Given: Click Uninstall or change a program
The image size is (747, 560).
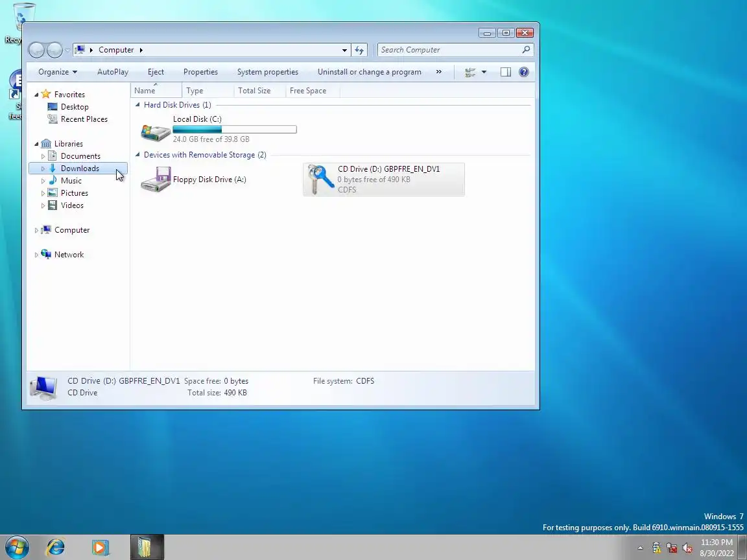Looking at the screenshot, I should tap(369, 72).
